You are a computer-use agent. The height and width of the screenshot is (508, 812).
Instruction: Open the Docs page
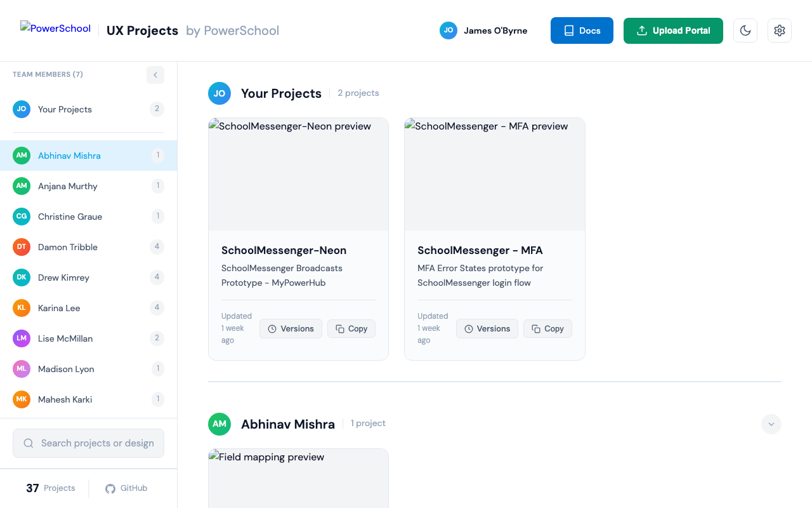[581, 30]
